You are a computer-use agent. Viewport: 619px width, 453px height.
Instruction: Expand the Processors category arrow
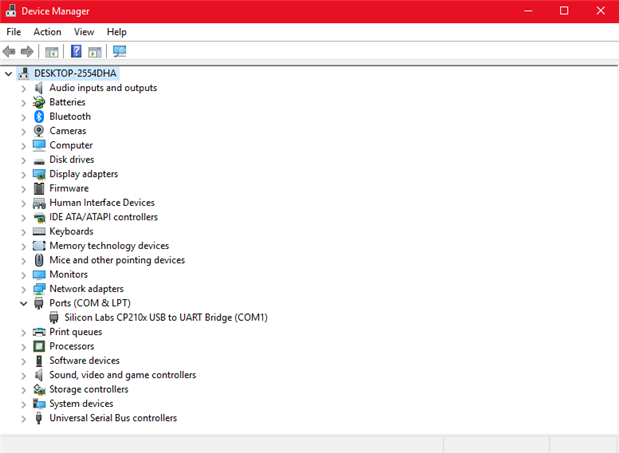pyautogui.click(x=24, y=347)
